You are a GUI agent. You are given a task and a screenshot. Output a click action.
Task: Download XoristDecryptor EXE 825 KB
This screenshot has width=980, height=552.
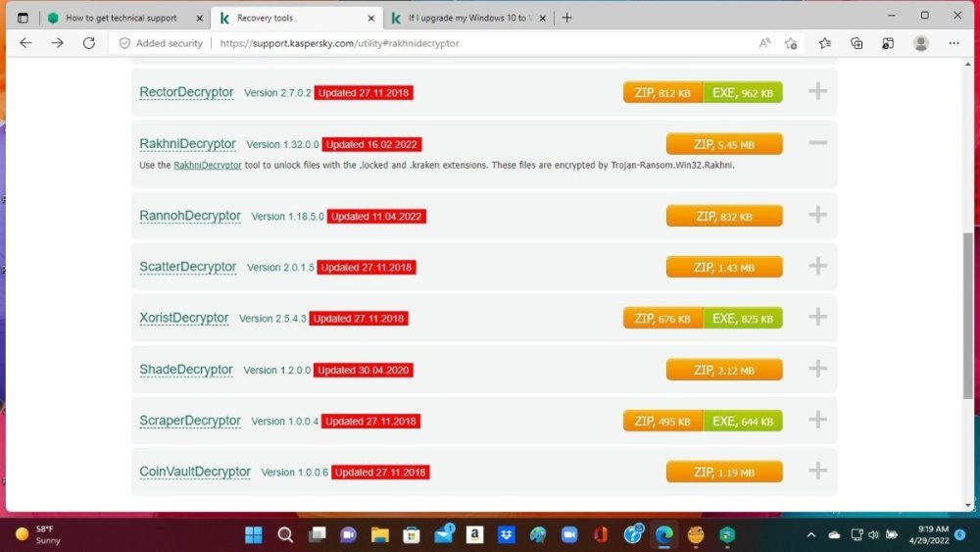pos(743,319)
